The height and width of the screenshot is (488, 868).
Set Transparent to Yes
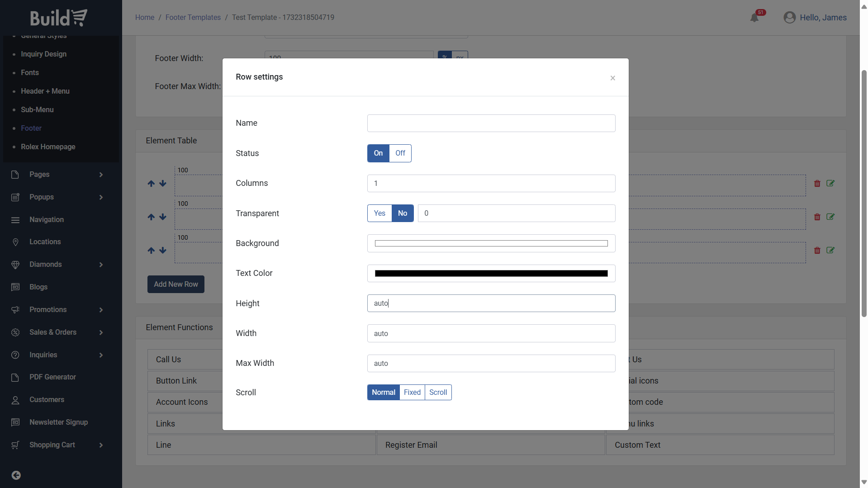[379, 213]
